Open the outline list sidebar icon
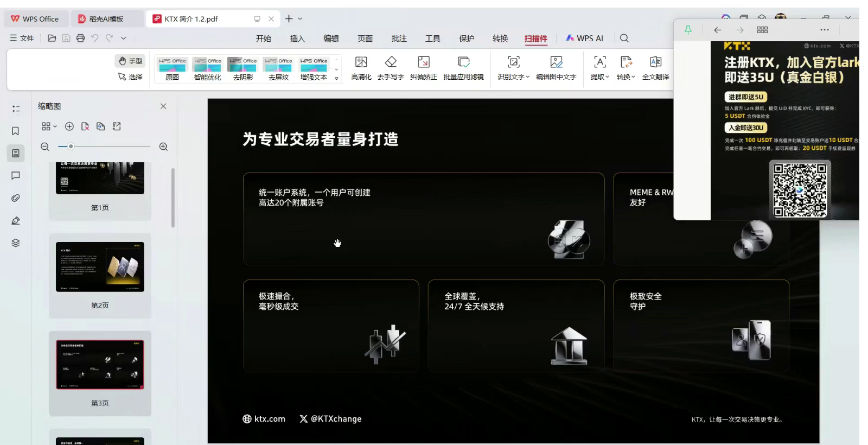Viewport: 868px width, 445px height. (16, 109)
